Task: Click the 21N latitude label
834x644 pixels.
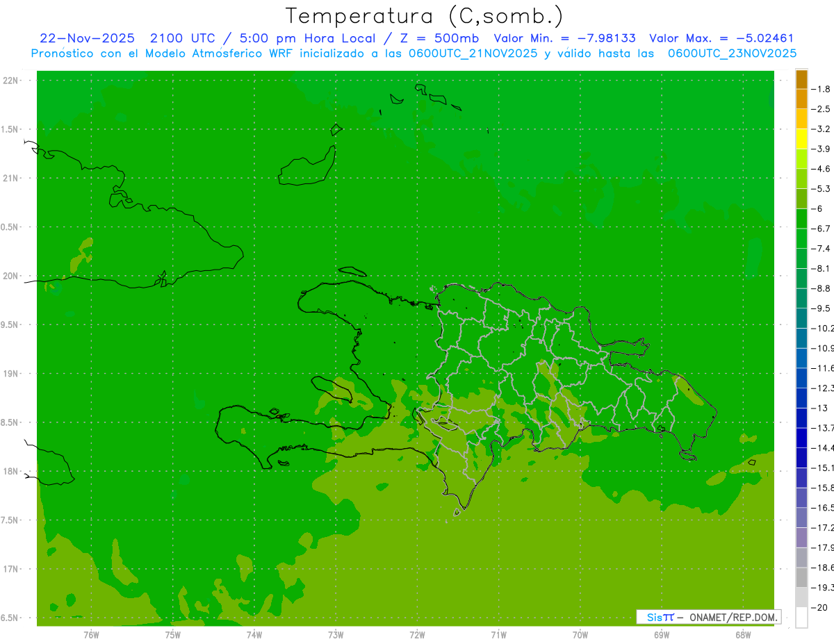Action: 12,179
